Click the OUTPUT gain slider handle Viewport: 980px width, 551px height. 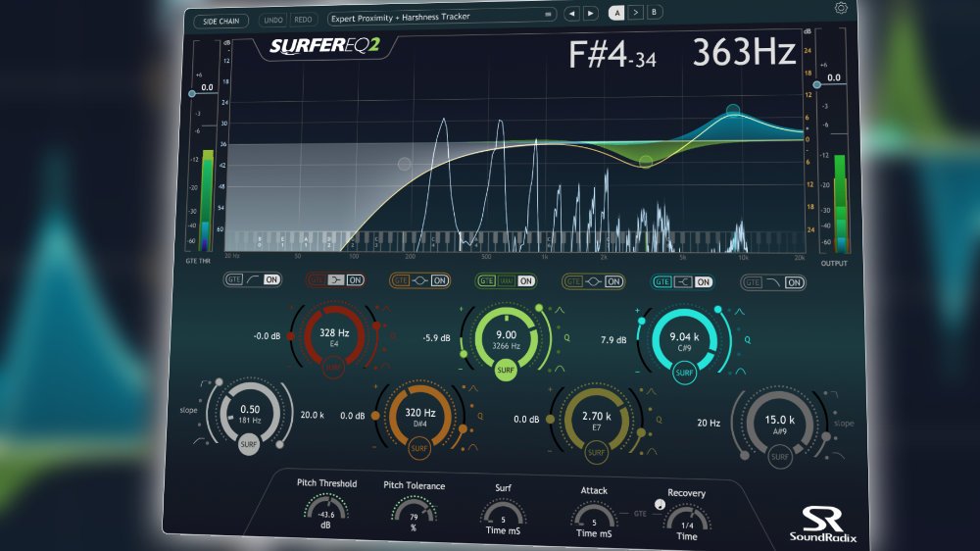coord(817,84)
